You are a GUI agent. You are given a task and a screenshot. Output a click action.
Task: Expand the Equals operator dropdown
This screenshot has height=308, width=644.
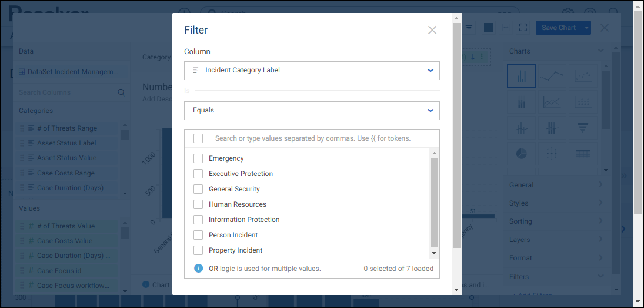coord(312,110)
